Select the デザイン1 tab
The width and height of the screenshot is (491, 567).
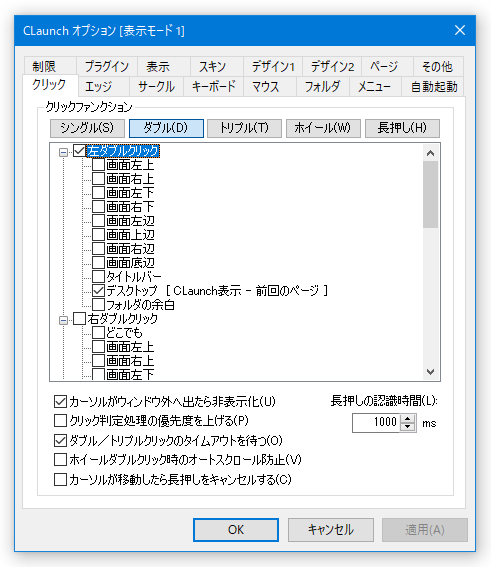pos(273,66)
